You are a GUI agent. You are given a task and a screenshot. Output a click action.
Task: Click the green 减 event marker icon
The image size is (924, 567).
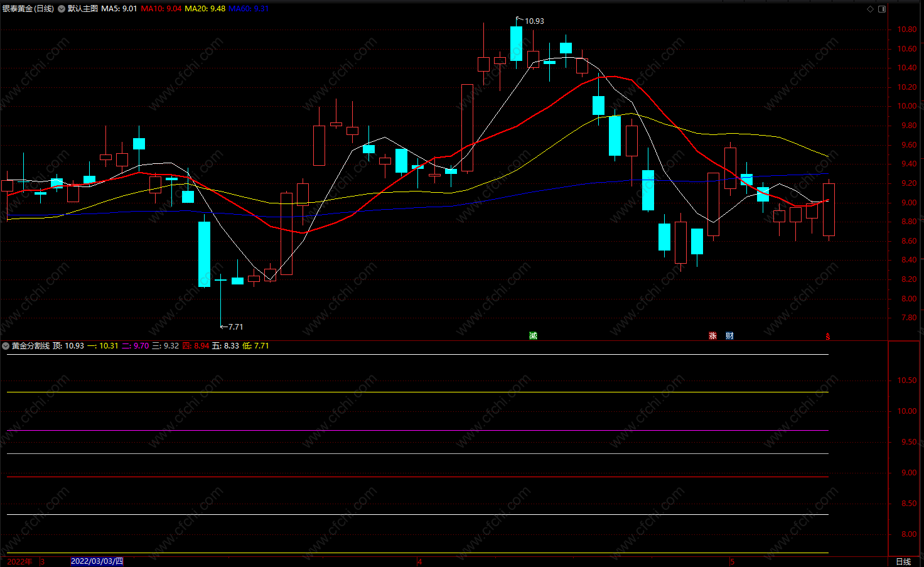(x=533, y=336)
